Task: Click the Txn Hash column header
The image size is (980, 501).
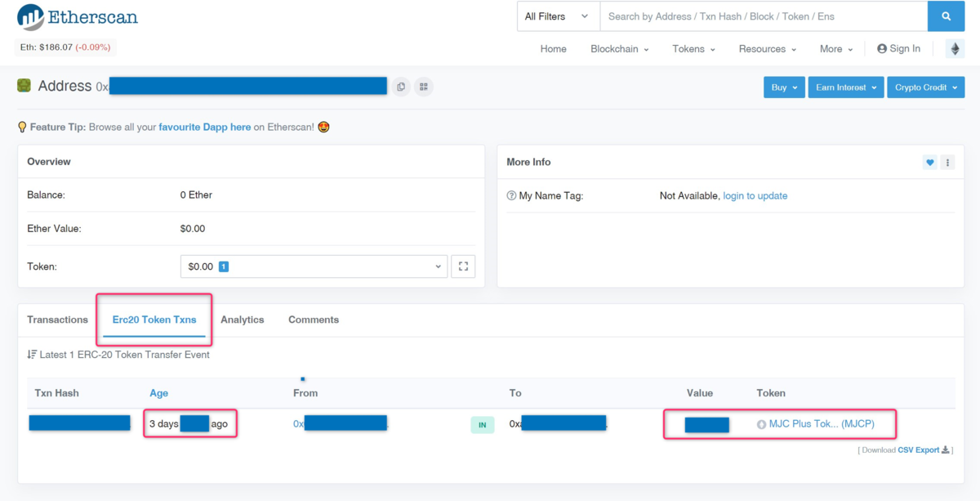Action: pyautogui.click(x=57, y=393)
